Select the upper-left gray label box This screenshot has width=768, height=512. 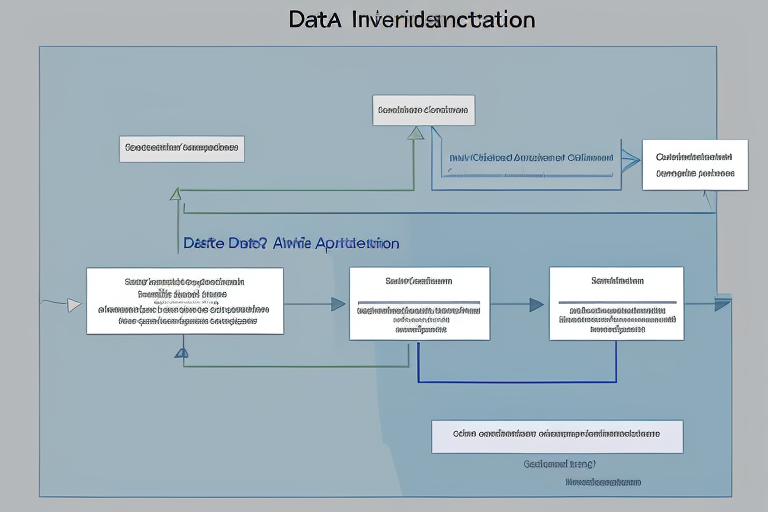(181, 149)
